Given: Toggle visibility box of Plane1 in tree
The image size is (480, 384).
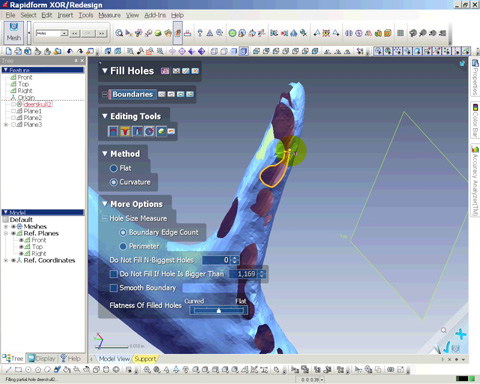Looking at the screenshot, I should [13, 111].
